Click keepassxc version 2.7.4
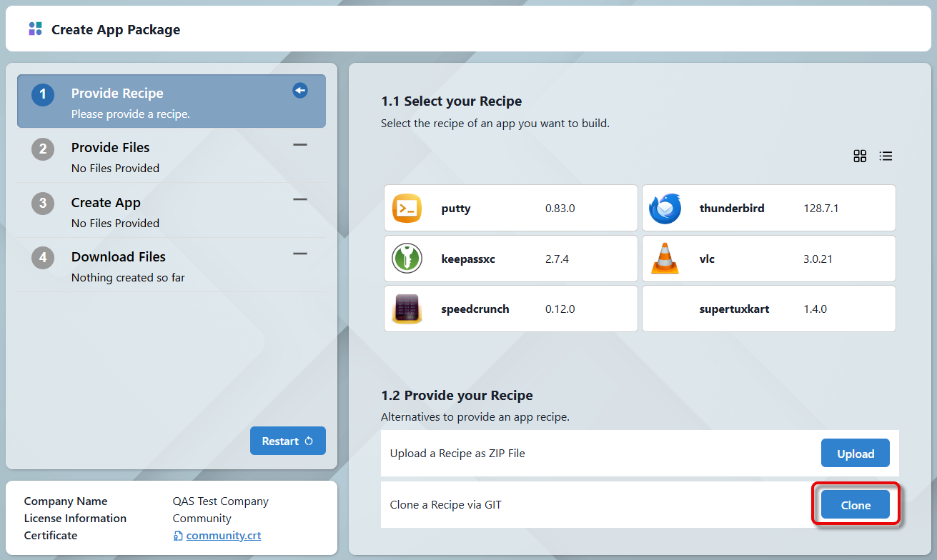Viewport: 937px width, 560px height. [557, 259]
